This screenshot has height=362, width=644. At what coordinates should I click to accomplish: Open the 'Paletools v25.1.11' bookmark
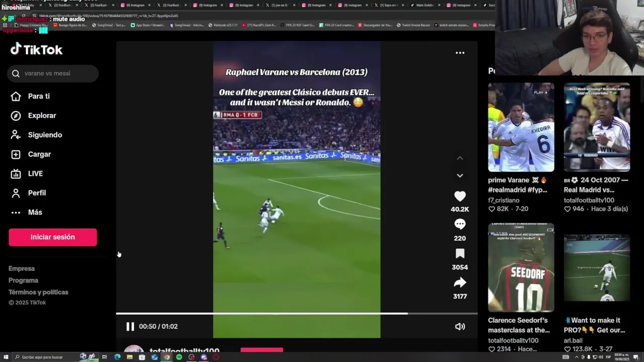pyautogui.click(x=222, y=25)
